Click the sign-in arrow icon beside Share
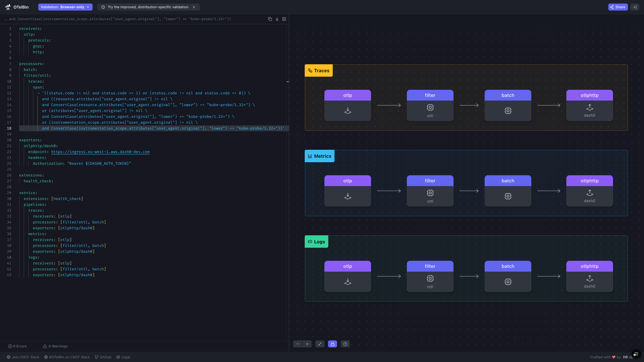The height and width of the screenshot is (362, 644). point(635,7)
